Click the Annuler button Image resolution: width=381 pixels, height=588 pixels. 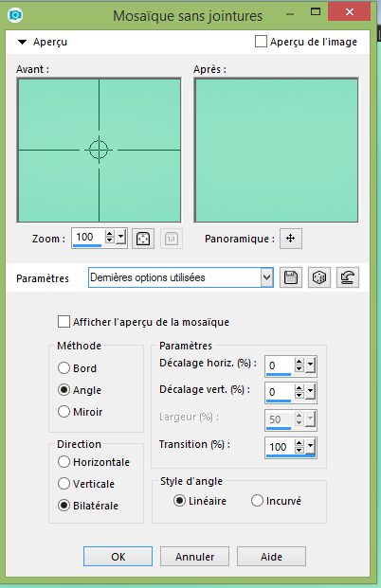(x=195, y=557)
